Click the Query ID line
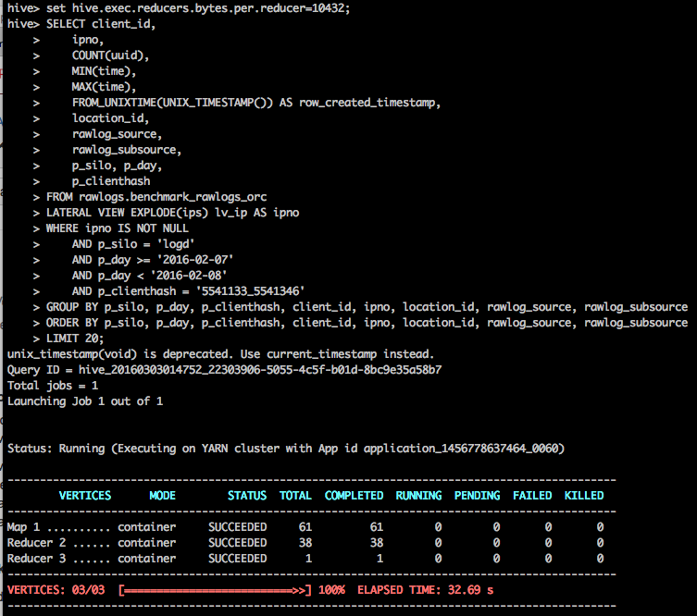 coord(224,370)
